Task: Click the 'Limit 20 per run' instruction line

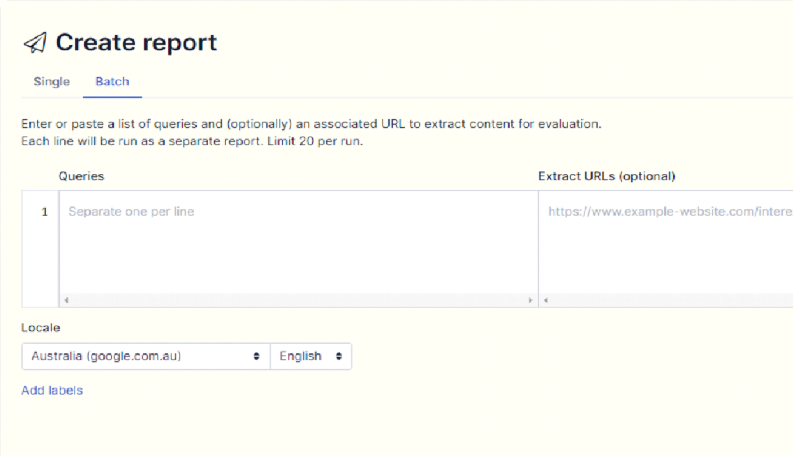Action: pos(192,141)
